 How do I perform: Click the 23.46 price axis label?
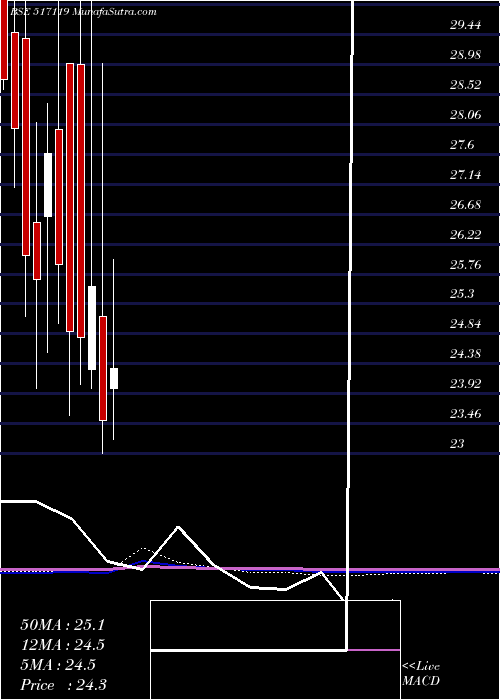[x=465, y=414]
